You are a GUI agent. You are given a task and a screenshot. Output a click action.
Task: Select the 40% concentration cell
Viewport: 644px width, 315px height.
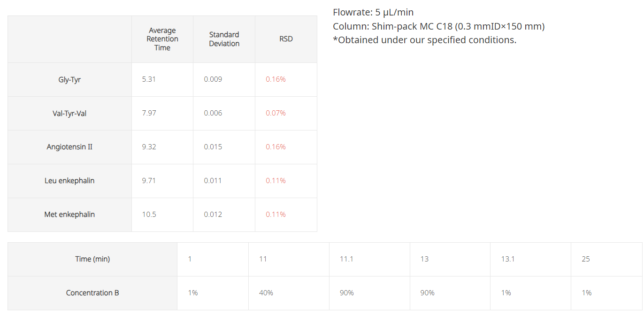pos(289,293)
